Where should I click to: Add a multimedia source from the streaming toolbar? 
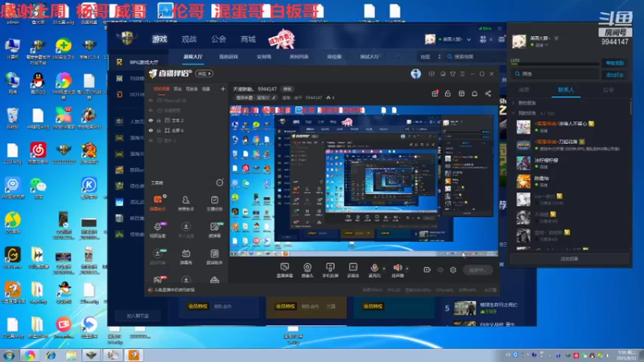tap(353, 267)
